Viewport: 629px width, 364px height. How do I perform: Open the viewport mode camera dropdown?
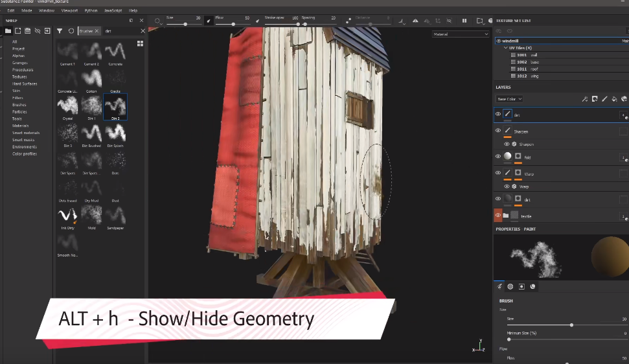[479, 21]
